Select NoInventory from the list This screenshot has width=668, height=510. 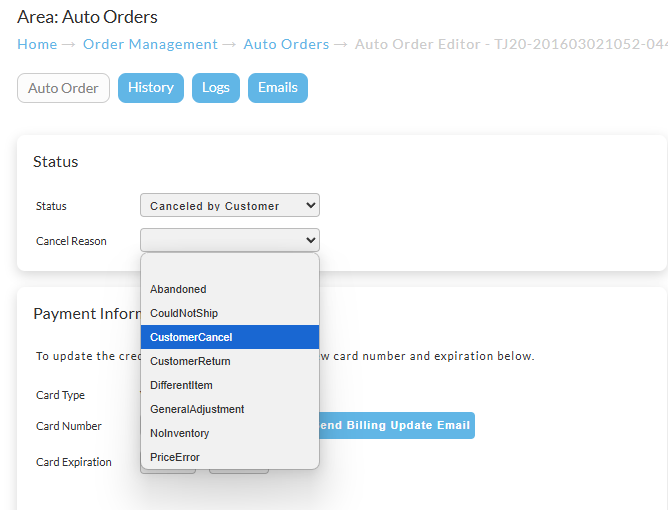230,433
